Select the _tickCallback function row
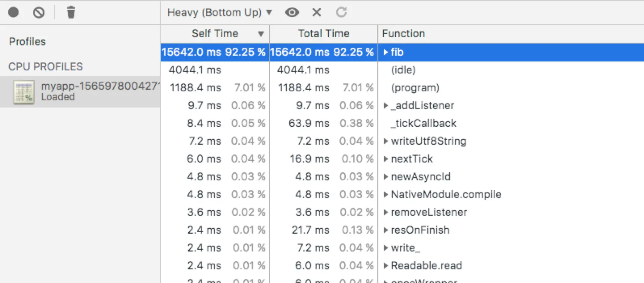Viewport: 644px width, 283px height. pos(423,123)
